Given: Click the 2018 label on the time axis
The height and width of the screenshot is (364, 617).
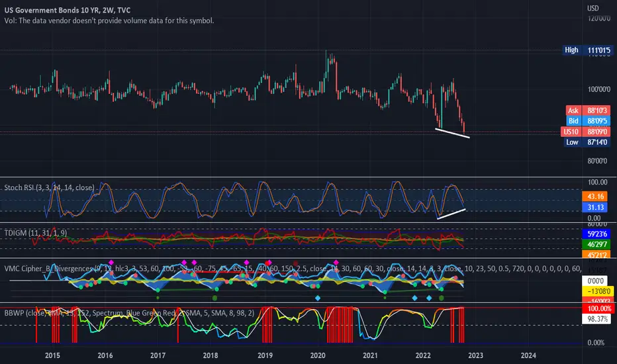Looking at the screenshot, I should click(210, 355).
